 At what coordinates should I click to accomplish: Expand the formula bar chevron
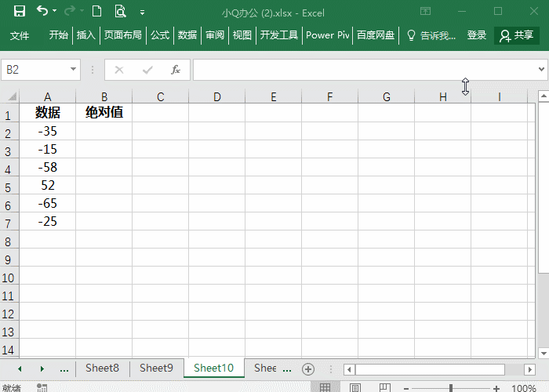(x=541, y=69)
